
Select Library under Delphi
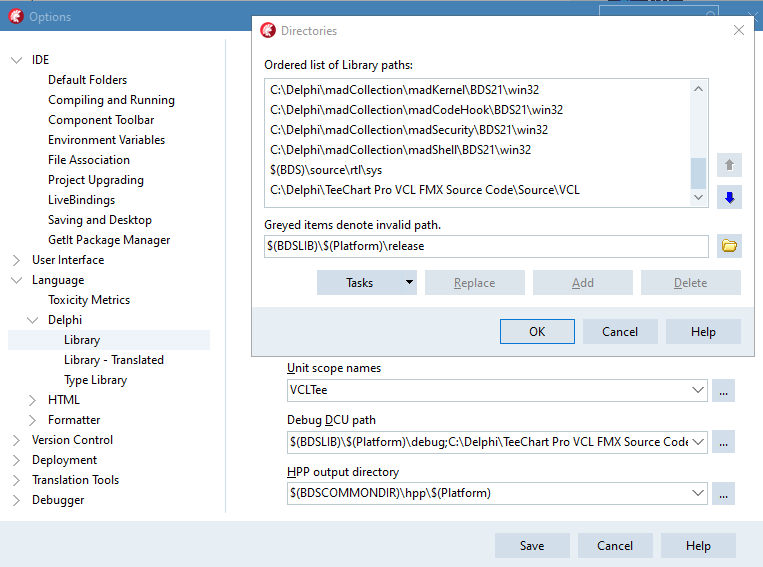pos(82,340)
